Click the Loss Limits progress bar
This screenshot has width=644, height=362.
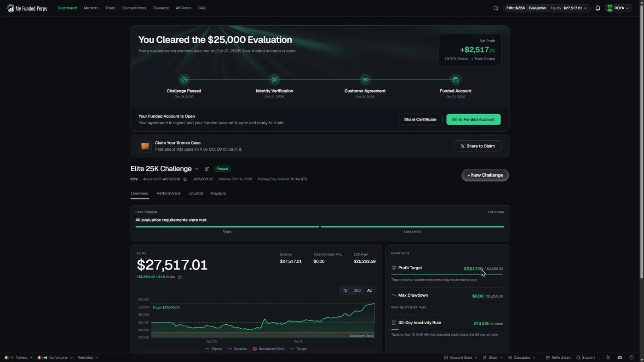coord(412,227)
